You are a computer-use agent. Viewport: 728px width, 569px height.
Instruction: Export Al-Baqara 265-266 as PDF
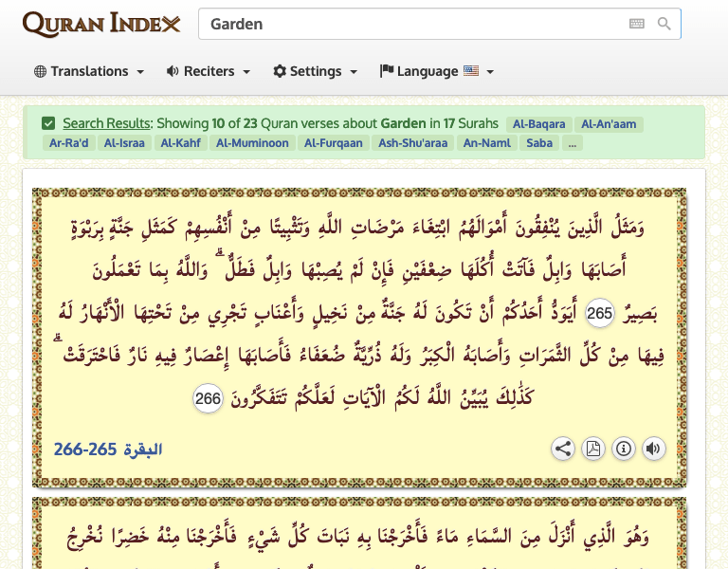click(x=593, y=449)
